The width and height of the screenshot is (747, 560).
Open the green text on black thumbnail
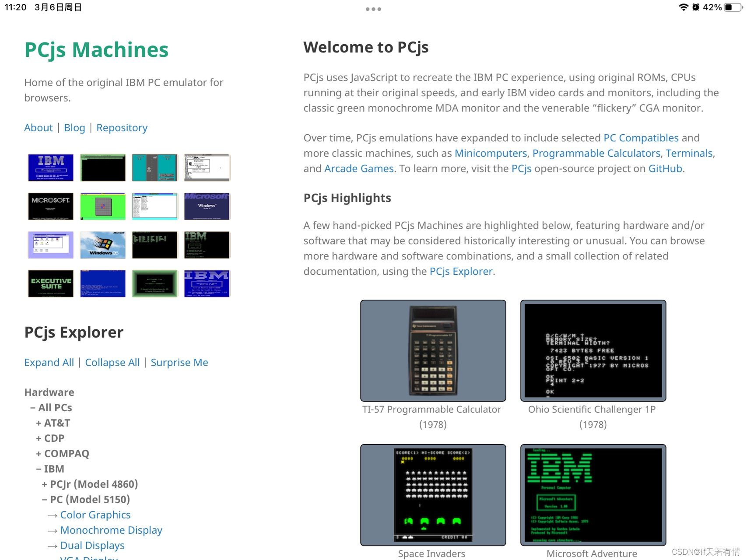click(155, 245)
